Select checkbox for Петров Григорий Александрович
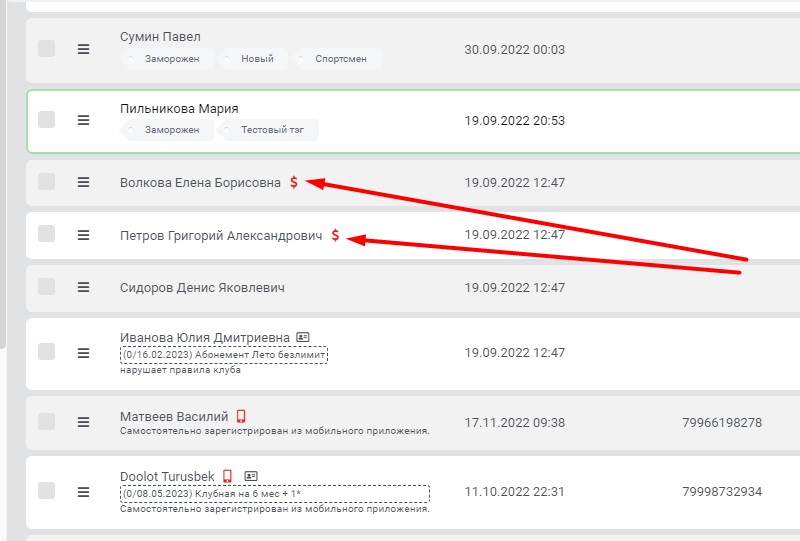Viewport: 800px width, 541px height. click(46, 234)
